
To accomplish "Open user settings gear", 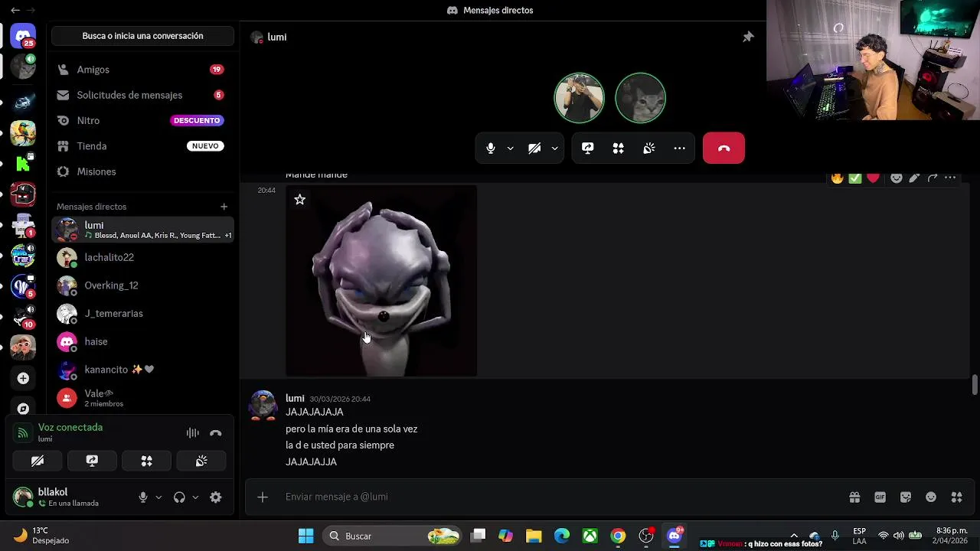I will 216,497.
